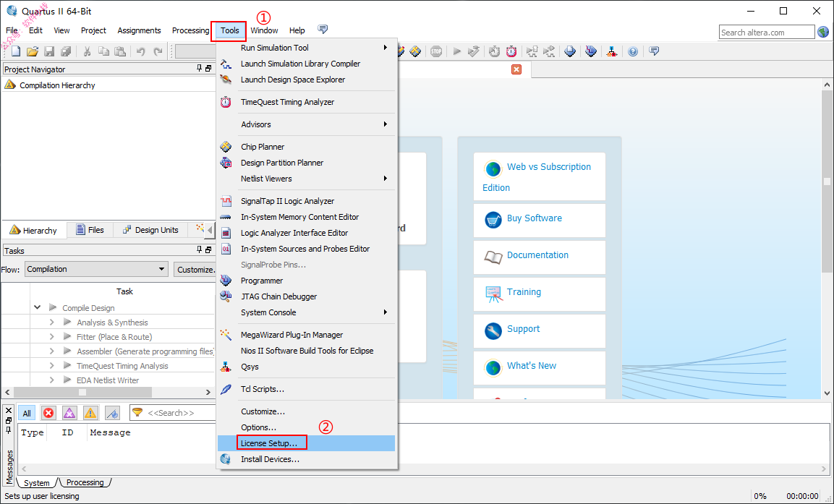Click the Redo arrow icon
The image size is (834, 504).
click(x=158, y=51)
